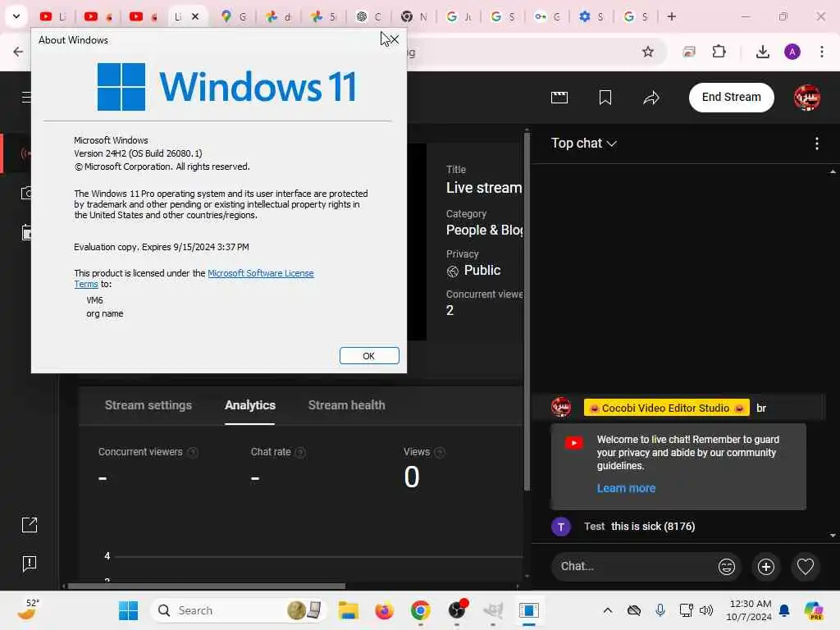Open the Top chat dropdown
This screenshot has height=630, width=840.
(584, 143)
